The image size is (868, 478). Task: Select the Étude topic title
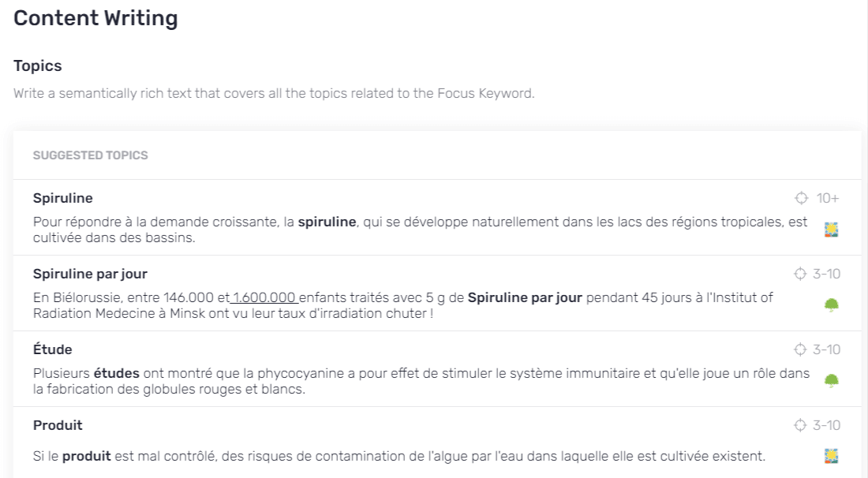click(53, 349)
